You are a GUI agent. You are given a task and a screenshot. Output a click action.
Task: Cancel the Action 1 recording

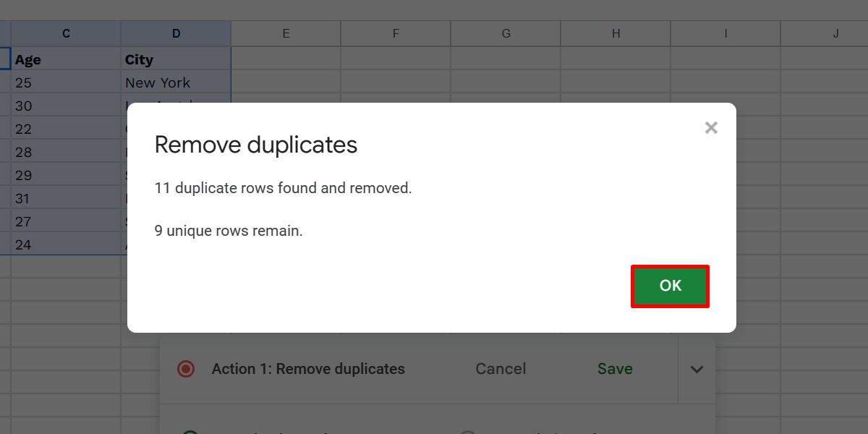pyautogui.click(x=500, y=369)
